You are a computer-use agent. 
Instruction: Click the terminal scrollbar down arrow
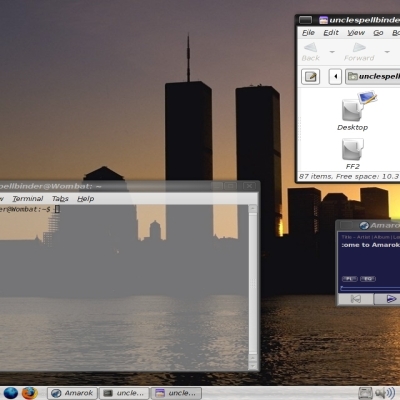253,365
